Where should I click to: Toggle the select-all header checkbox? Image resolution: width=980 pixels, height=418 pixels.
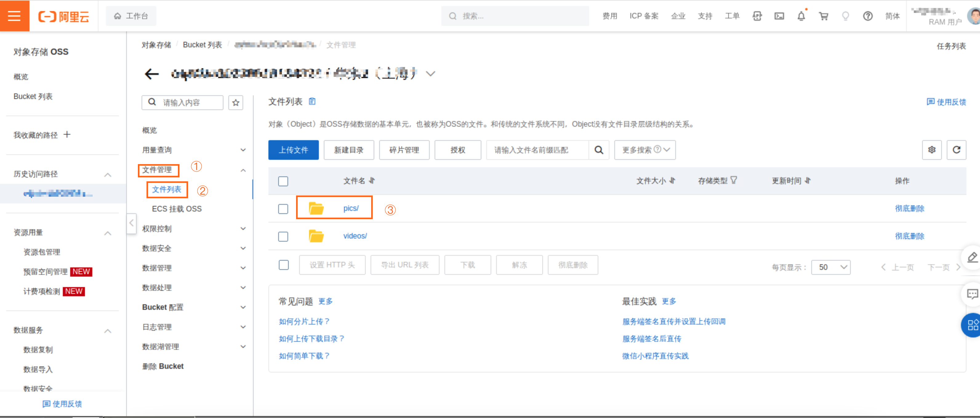(x=283, y=181)
